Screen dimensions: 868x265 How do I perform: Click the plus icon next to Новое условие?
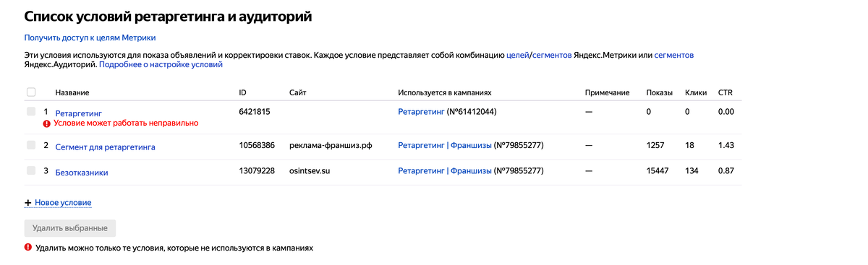tap(28, 203)
